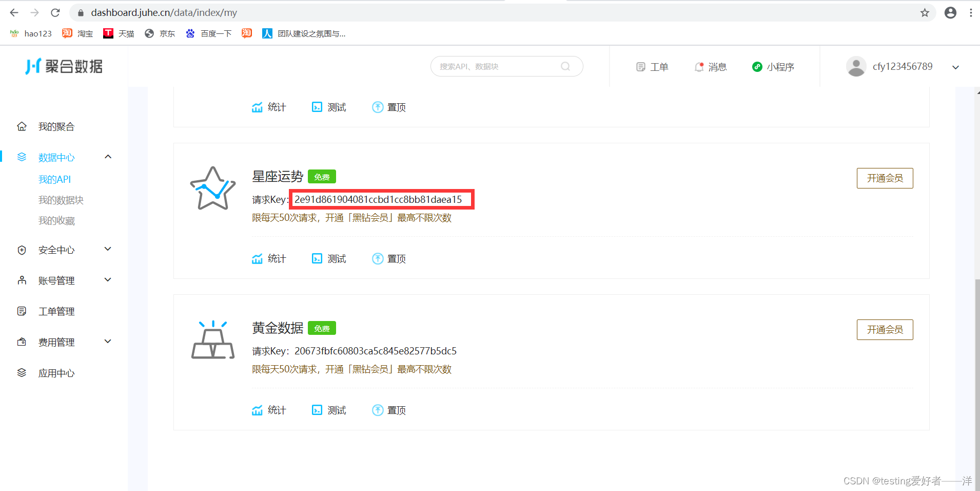The height and width of the screenshot is (491, 980).
Task: Switch to 我的数据块 in sidebar
Action: pyautogui.click(x=62, y=200)
